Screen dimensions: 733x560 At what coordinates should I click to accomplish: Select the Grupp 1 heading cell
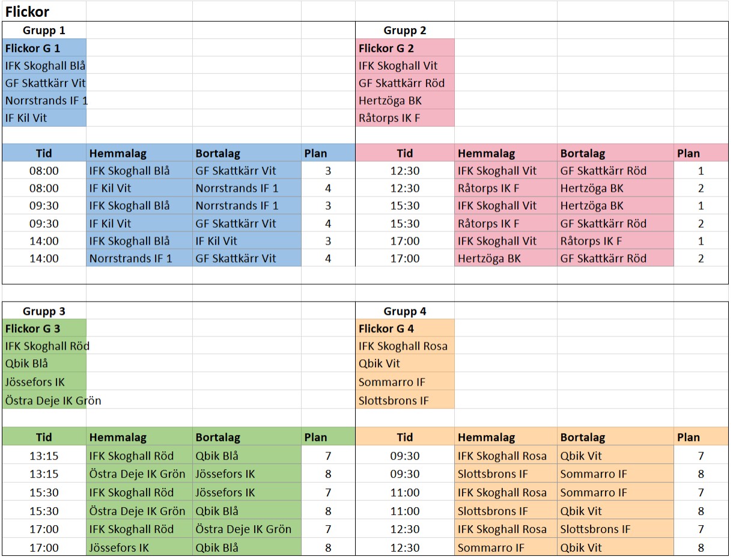pyautogui.click(x=44, y=31)
